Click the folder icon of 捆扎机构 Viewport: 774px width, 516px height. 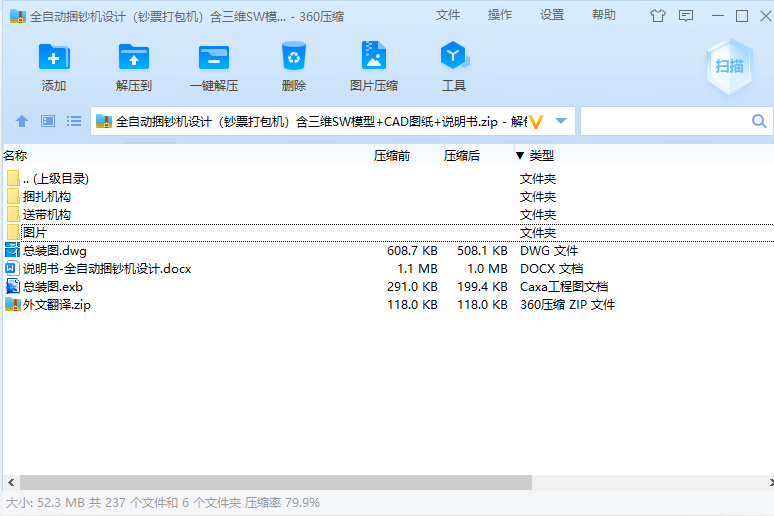[14, 197]
